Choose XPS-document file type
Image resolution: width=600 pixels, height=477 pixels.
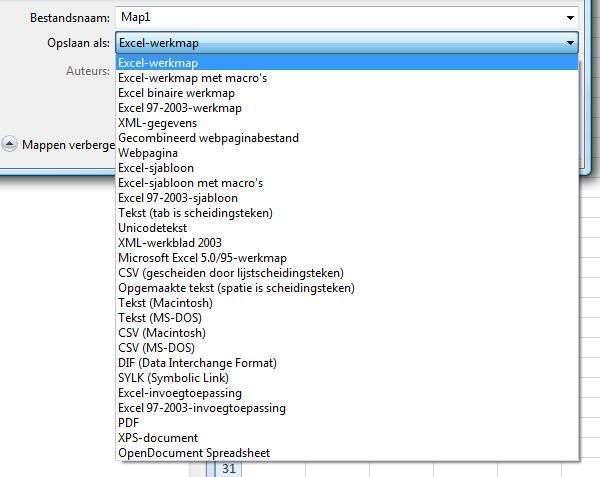tap(347, 438)
